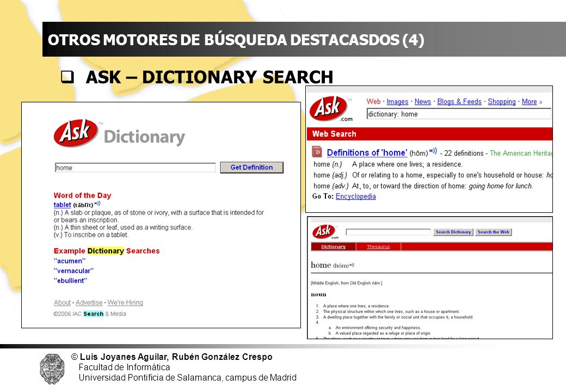Screen dimensions: 566x392
Task: Click the search box containing 'dictionary: home'
Action: click(459, 114)
